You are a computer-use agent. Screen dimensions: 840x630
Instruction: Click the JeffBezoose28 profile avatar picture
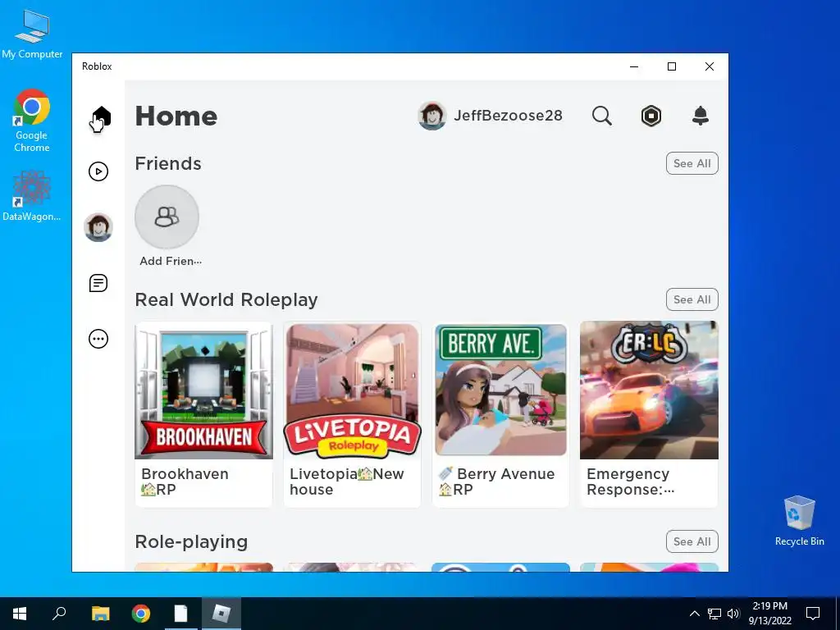(x=431, y=116)
